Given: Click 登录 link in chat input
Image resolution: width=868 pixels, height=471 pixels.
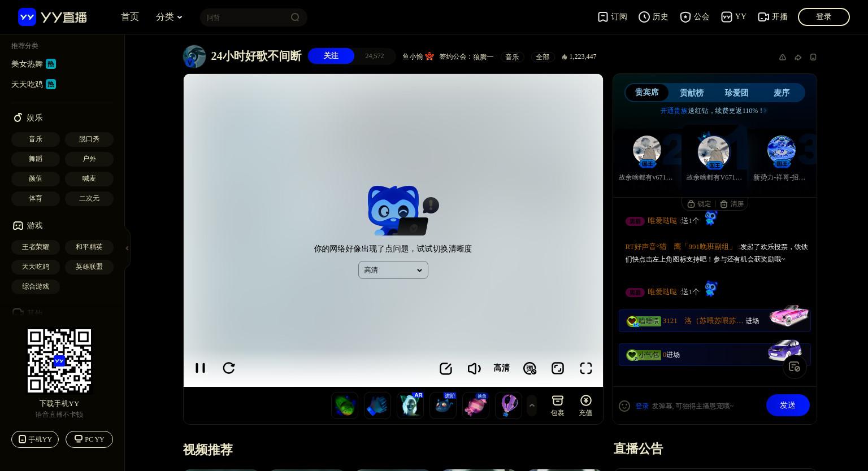Looking at the screenshot, I should [642, 406].
